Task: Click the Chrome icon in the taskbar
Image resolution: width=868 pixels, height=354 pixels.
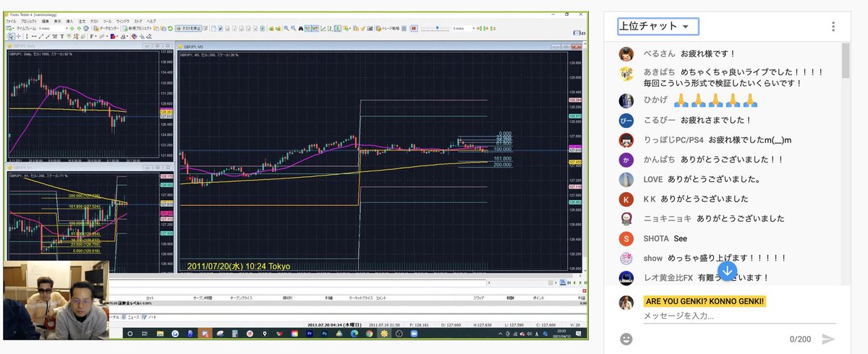Action: pos(369,334)
